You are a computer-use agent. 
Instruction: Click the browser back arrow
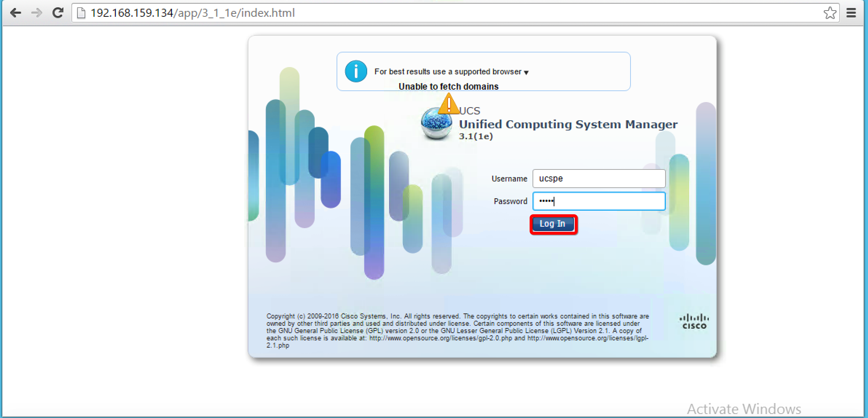tap(15, 13)
